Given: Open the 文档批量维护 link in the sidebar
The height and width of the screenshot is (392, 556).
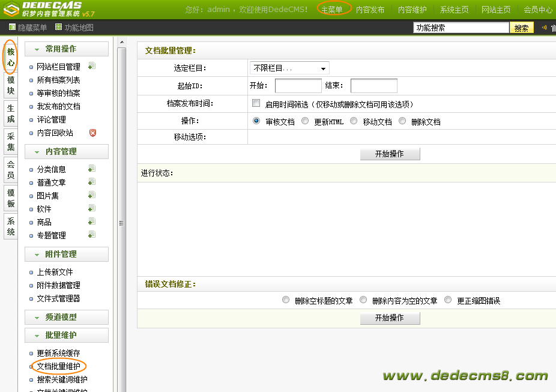Looking at the screenshot, I should 58,366.
